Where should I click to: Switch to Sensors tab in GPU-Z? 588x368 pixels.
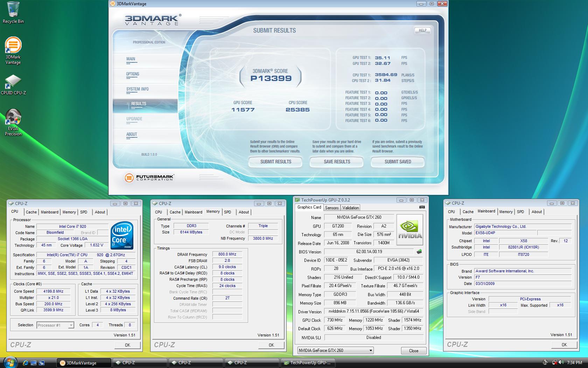pos(332,208)
